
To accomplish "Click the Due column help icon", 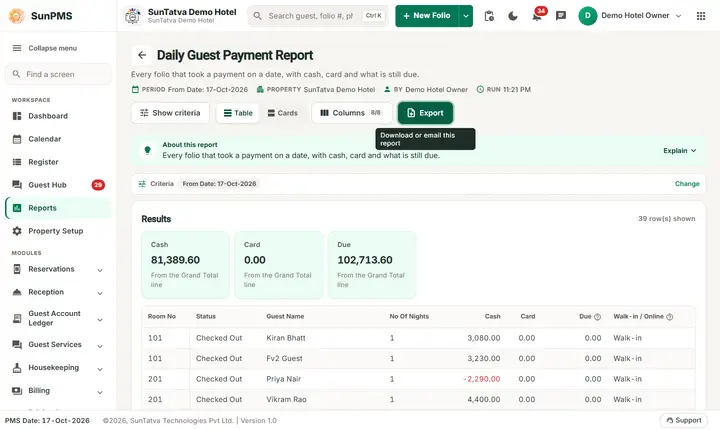I will click(597, 317).
